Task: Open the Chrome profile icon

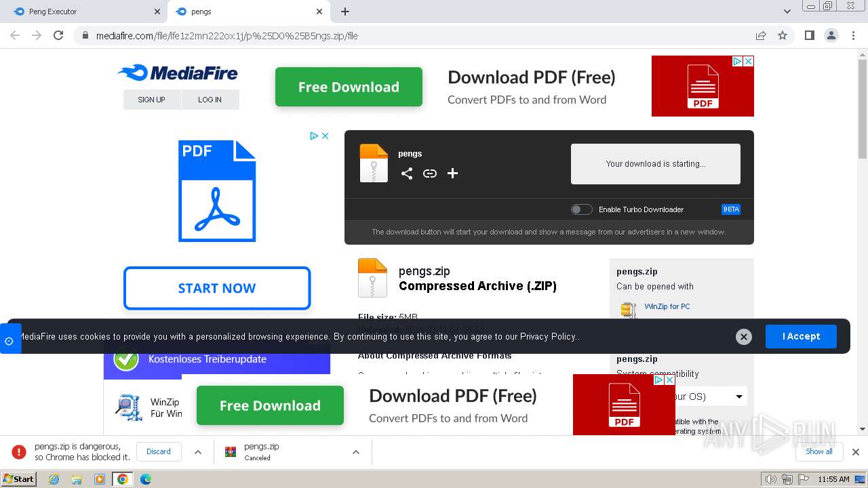Action: tap(831, 35)
